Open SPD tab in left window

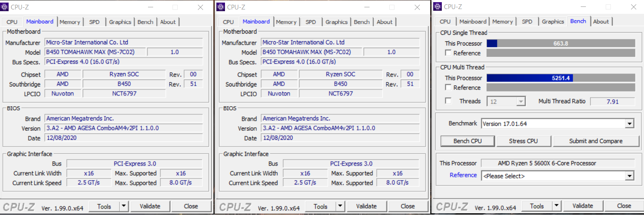point(94,22)
